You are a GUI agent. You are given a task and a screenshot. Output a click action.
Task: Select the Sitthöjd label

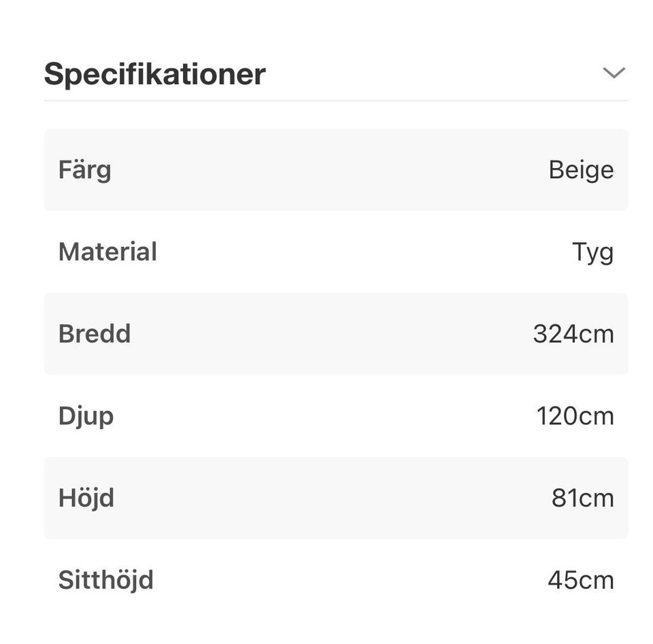105,580
